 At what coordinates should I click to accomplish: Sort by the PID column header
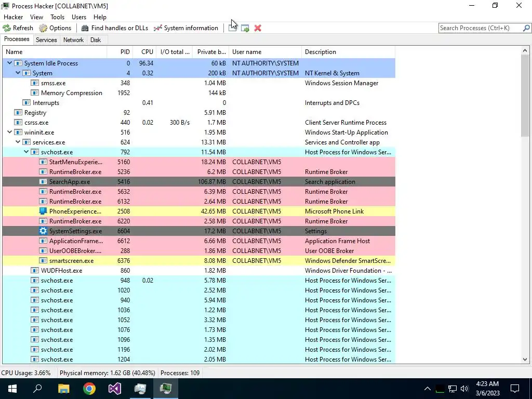[x=120, y=52]
